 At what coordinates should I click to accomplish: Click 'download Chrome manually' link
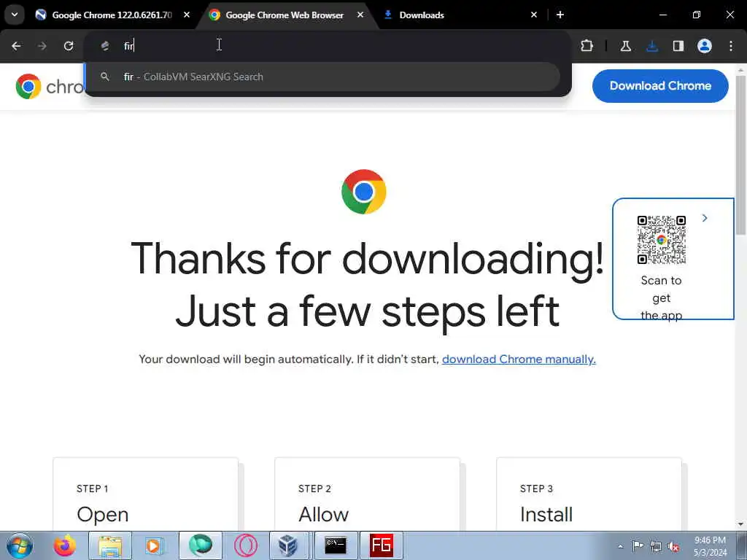(x=519, y=359)
